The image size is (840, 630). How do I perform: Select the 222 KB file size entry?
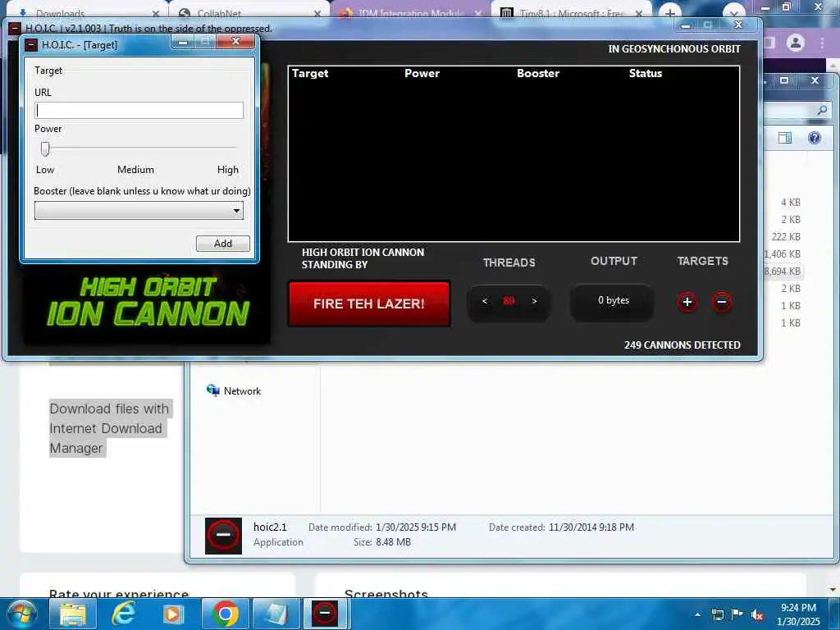pyautogui.click(x=785, y=237)
